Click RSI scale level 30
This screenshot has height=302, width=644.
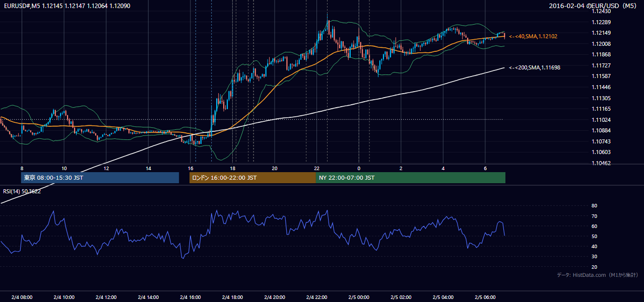595,257
